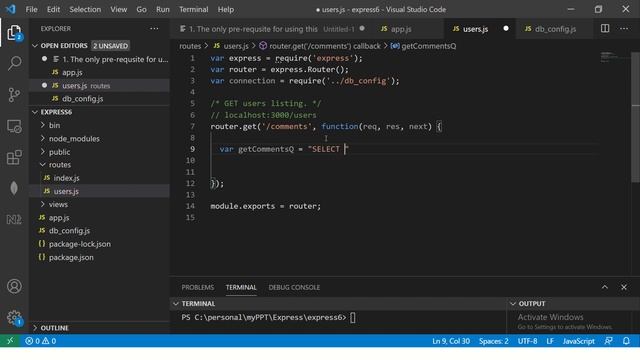The width and height of the screenshot is (640, 360).
Task: Collapse the Open Editors section
Action: click(100, 46)
